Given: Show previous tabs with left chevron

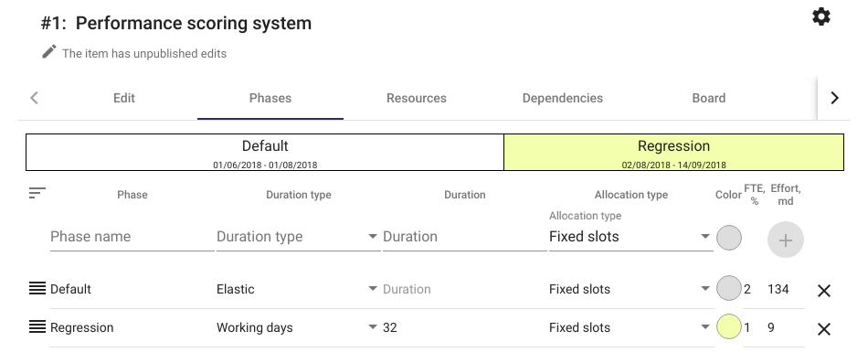Looking at the screenshot, I should (x=35, y=98).
